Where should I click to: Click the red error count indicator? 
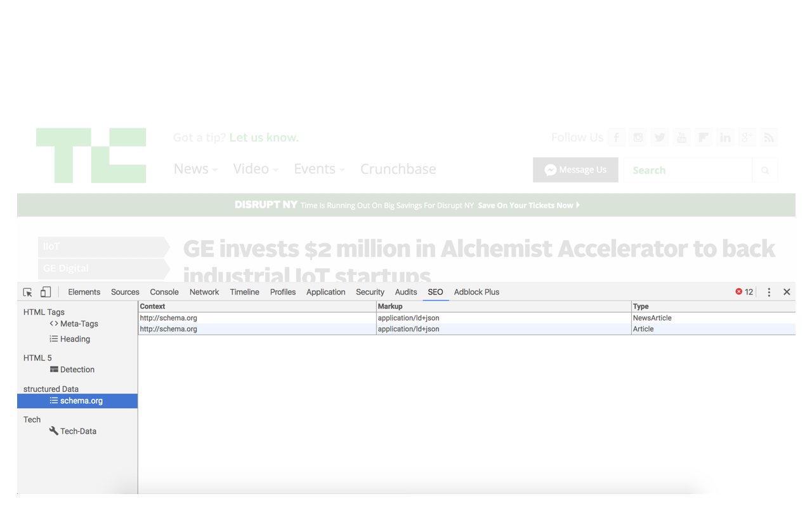(744, 292)
